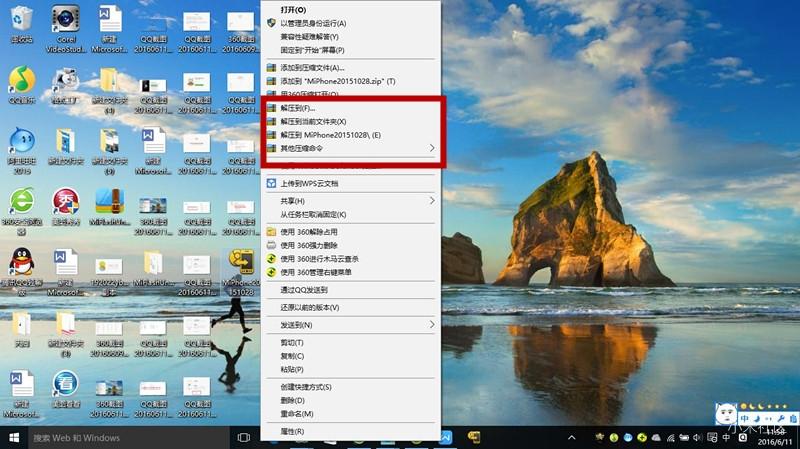Click the Windows Start button
The image size is (800, 449).
(x=14, y=438)
